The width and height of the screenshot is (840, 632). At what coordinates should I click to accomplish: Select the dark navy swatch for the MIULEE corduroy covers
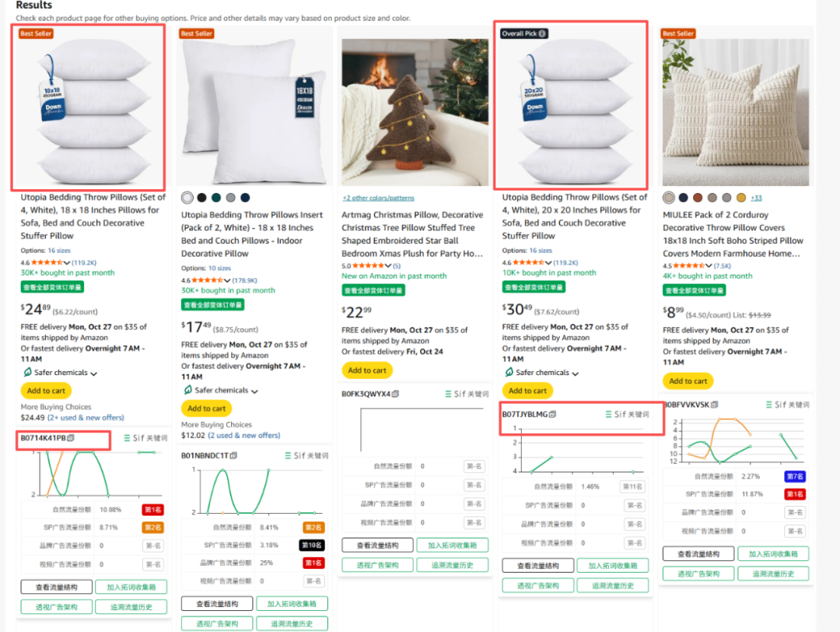[683, 198]
